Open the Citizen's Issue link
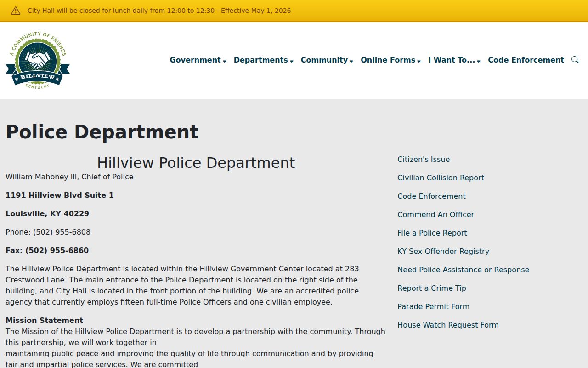 [x=424, y=159]
